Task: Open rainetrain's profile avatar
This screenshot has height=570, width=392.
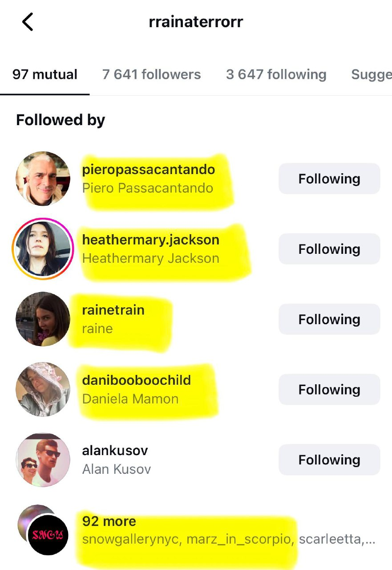Action: 43,319
